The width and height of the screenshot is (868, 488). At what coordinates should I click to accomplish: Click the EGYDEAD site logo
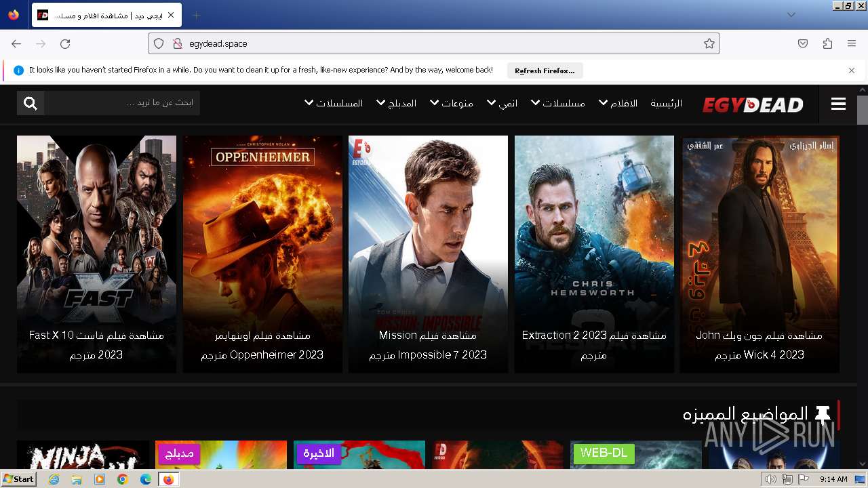coord(753,104)
